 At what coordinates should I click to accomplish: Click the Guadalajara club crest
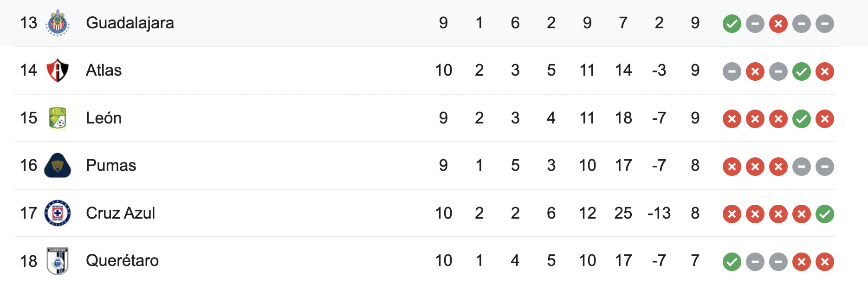[58, 23]
